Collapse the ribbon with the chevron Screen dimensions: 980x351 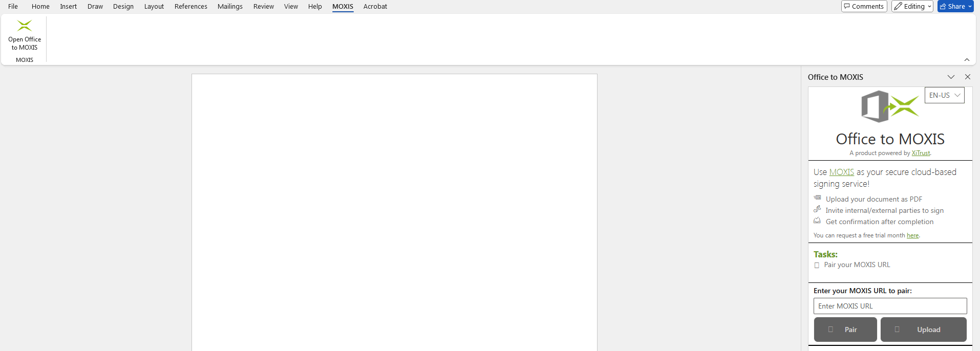tap(967, 60)
